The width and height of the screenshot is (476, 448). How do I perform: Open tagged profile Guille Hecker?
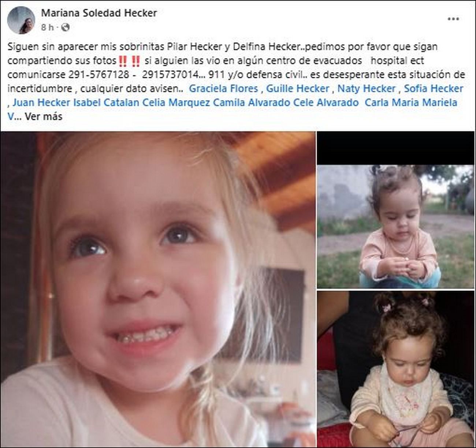(298, 89)
